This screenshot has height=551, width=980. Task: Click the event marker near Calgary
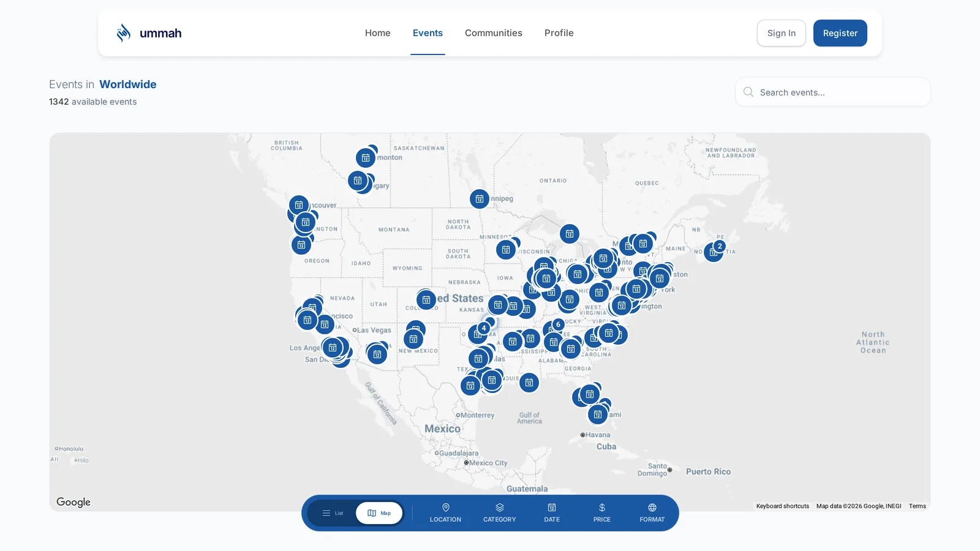tap(358, 181)
